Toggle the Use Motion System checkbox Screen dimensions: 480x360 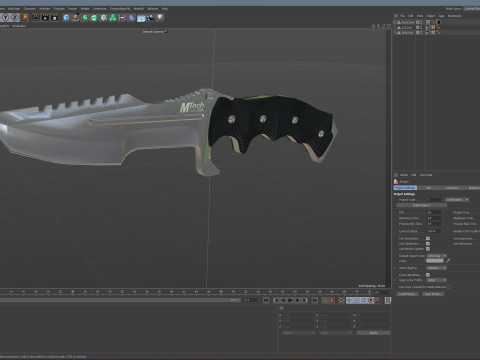tap(428, 249)
